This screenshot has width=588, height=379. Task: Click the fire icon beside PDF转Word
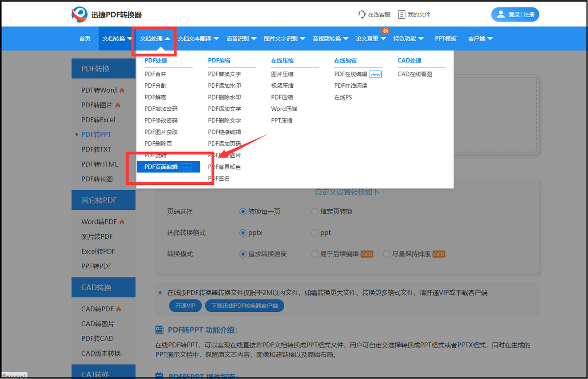(122, 90)
